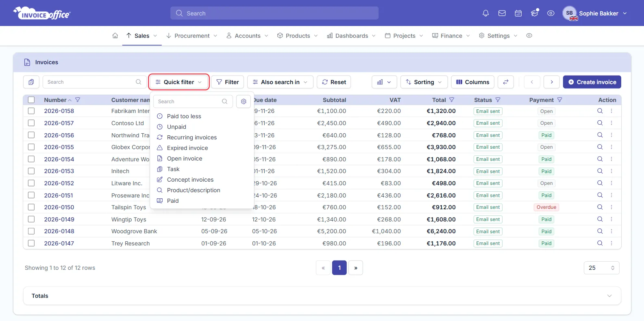Go to previous page arrow in toolbar
The image size is (644, 321).
point(532,82)
